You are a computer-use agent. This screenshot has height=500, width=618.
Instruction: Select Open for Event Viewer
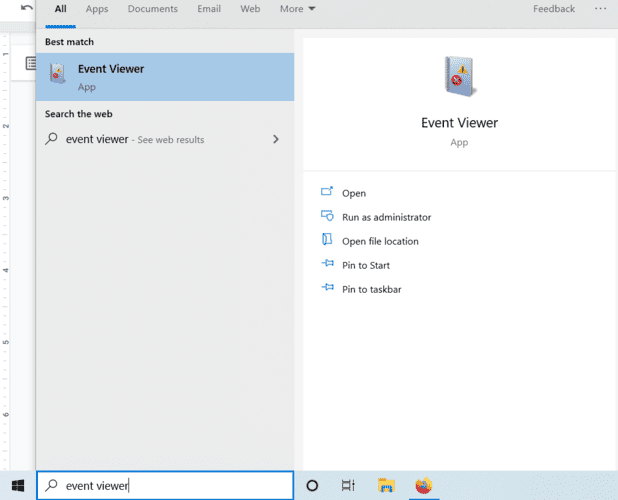354,193
